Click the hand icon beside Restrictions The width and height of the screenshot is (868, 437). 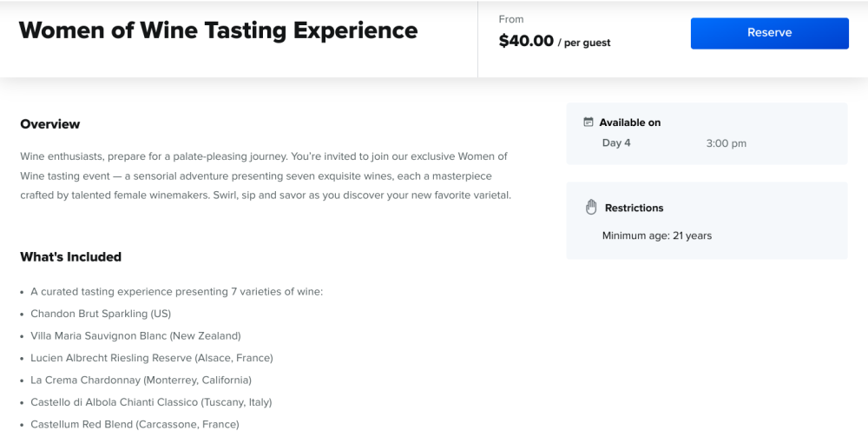(591, 208)
